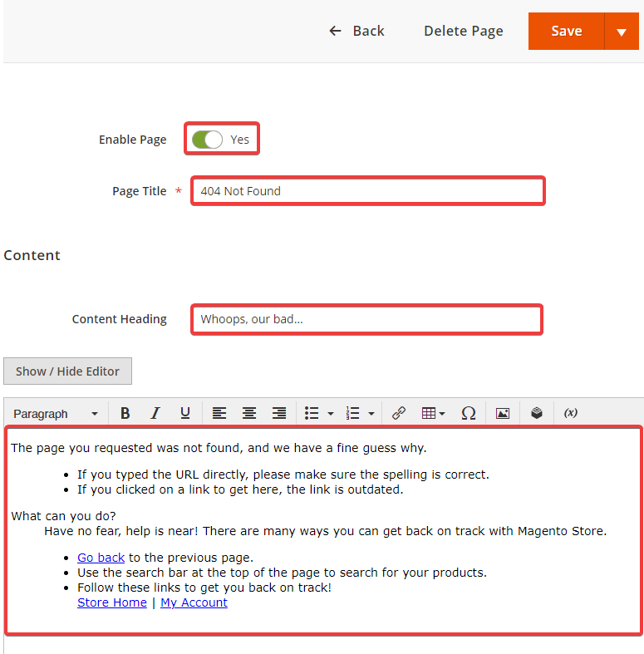Screen dimensions: 644x654
Task: Align text to the left
Action: pyautogui.click(x=219, y=413)
